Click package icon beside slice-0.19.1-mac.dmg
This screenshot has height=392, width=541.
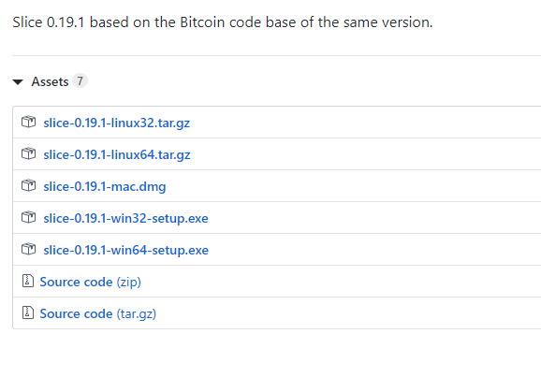tap(28, 185)
